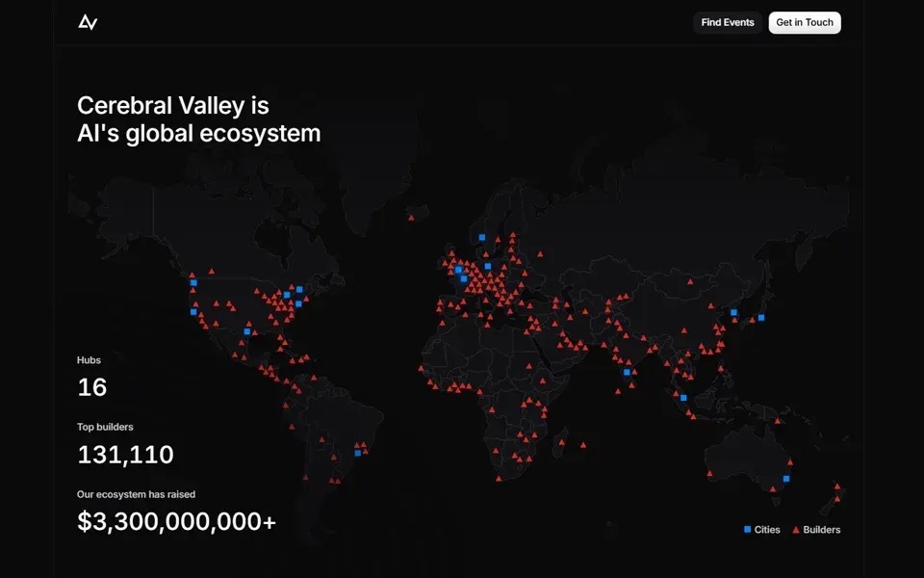Screen dimensions: 924x578
Task: Click the Cities legend label
Action: pyautogui.click(x=767, y=530)
